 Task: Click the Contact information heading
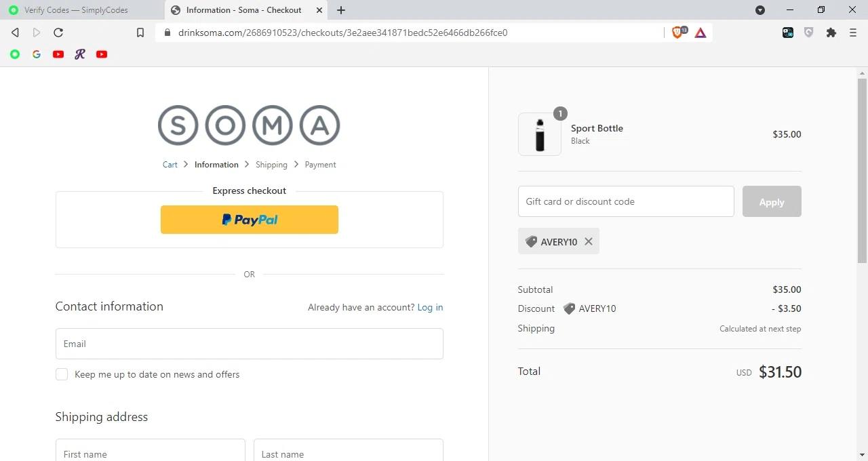click(109, 306)
